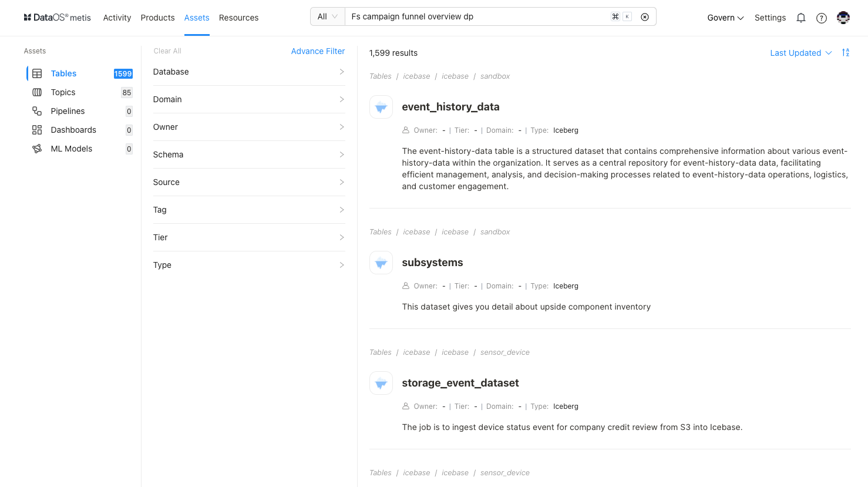This screenshot has height=487, width=868.
Task: Open the Last Updated sort dropdown
Action: [801, 53]
